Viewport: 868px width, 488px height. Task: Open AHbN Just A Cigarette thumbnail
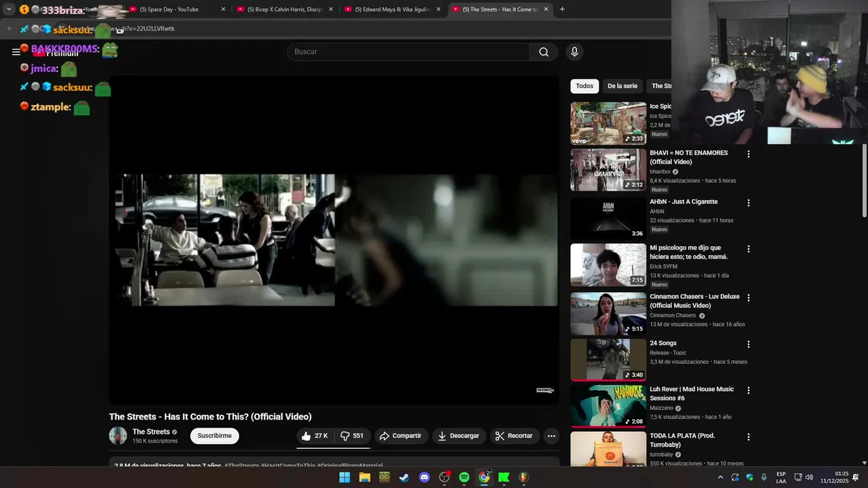click(608, 218)
